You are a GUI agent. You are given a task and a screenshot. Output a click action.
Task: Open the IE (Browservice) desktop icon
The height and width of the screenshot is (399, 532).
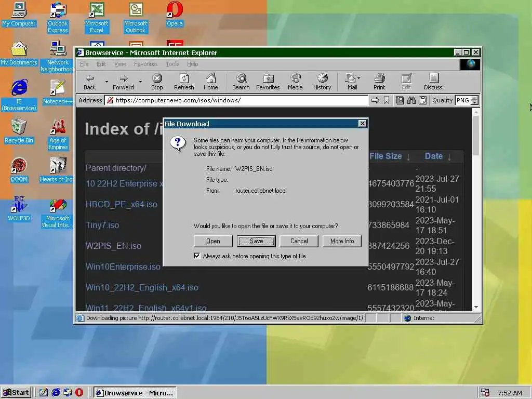[x=19, y=96]
